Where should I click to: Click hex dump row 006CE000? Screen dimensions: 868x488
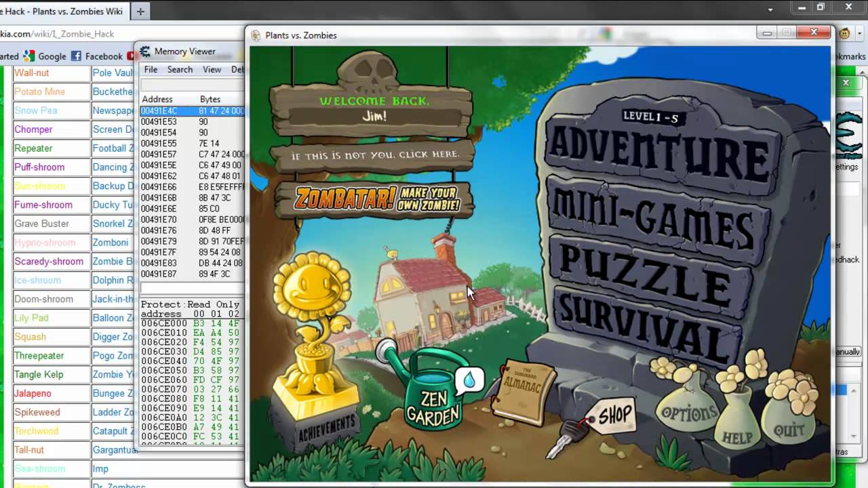click(192, 324)
